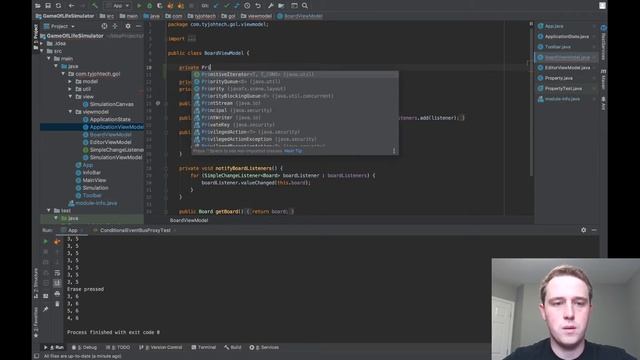Click Collapse All icon in Project panel
Viewport: 640px width, 360px height.
115,26
